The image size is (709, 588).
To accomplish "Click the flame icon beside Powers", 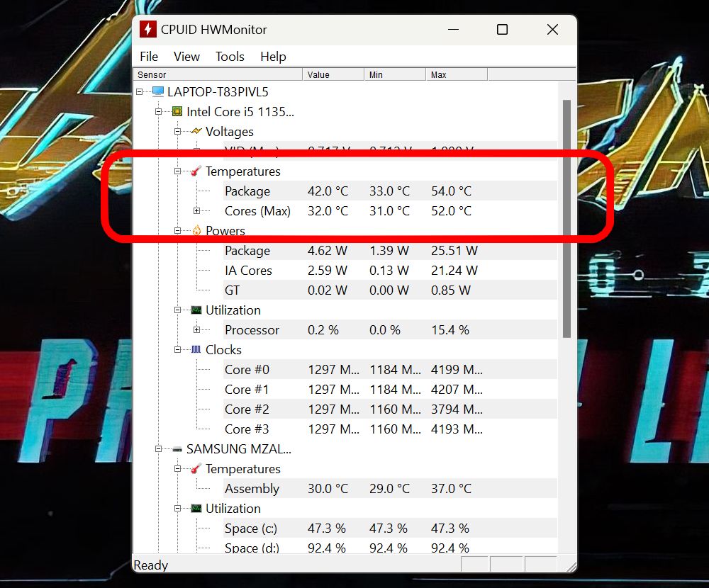I will [196, 231].
